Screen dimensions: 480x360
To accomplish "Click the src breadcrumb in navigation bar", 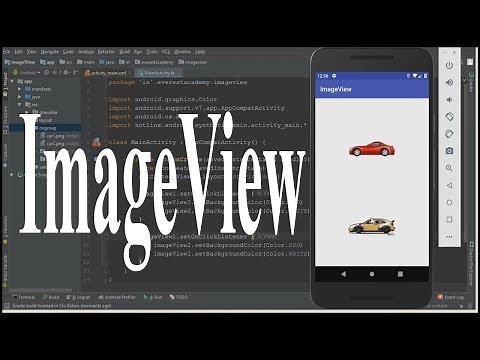I will pyautogui.click(x=66, y=62).
